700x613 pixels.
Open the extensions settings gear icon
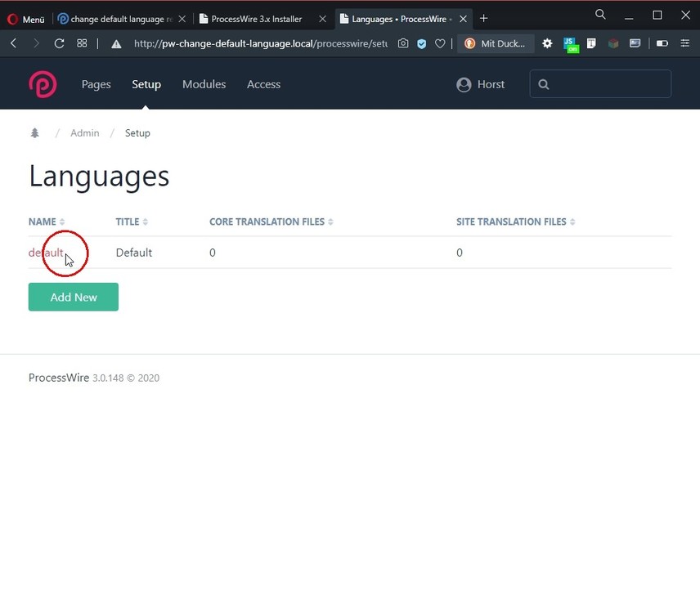click(x=547, y=43)
